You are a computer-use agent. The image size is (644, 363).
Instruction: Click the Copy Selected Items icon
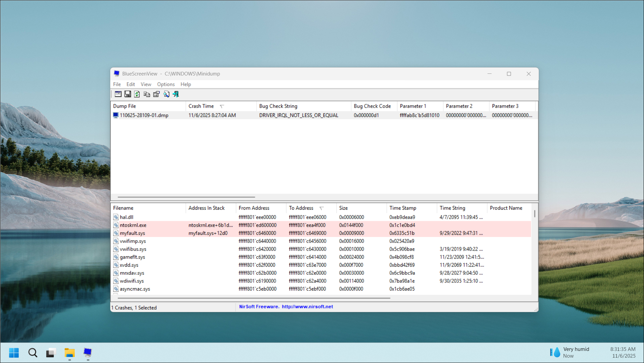147,94
